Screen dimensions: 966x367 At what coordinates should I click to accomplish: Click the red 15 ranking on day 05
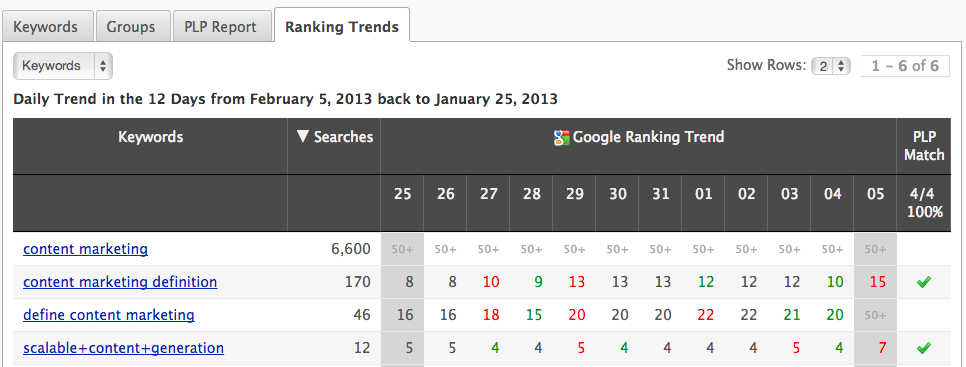click(877, 283)
